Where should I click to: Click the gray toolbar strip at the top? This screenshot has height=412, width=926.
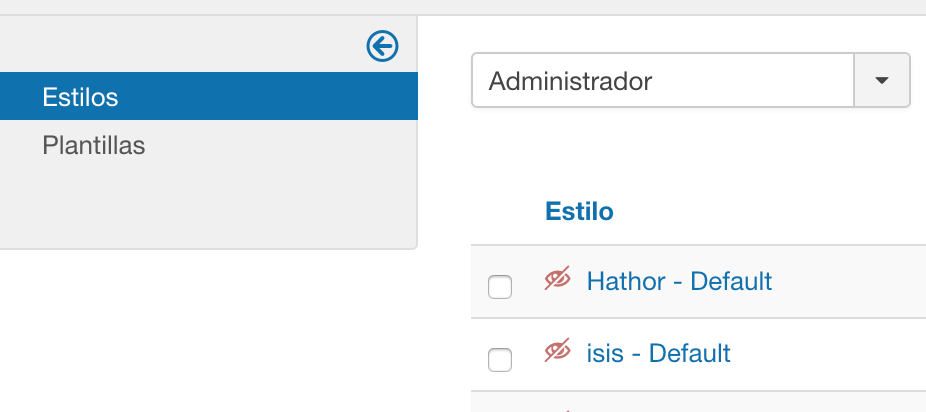(x=463, y=7)
